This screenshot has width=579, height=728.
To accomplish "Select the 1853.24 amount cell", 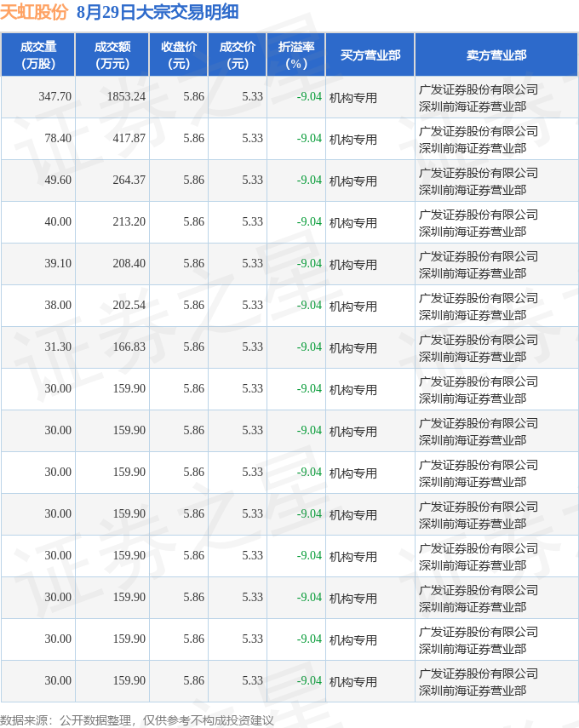I will coord(126,97).
